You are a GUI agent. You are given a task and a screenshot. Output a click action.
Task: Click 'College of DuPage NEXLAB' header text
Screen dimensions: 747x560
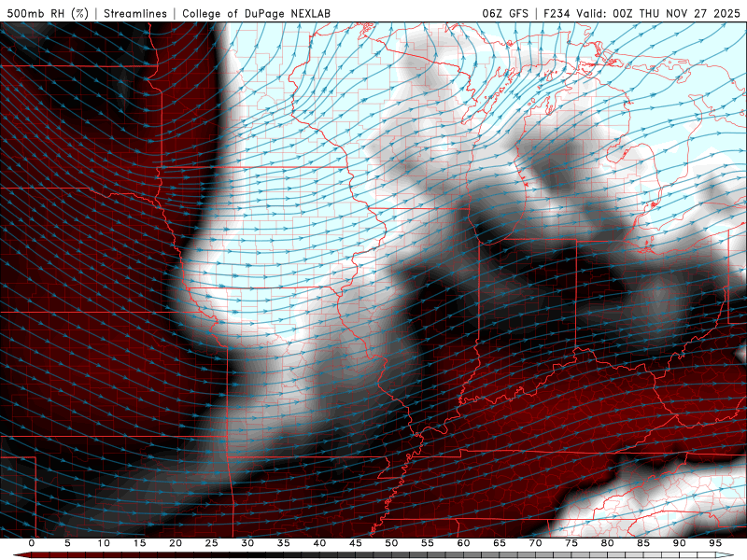(256, 13)
